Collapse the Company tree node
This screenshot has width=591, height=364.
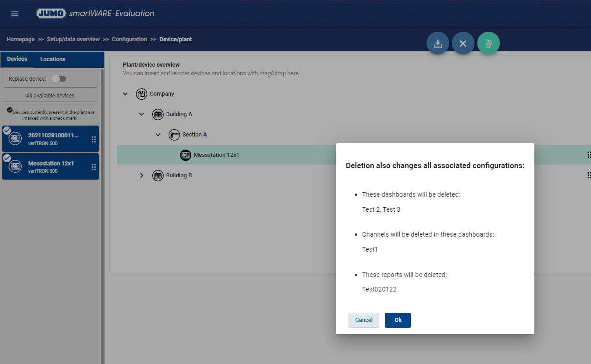(126, 94)
